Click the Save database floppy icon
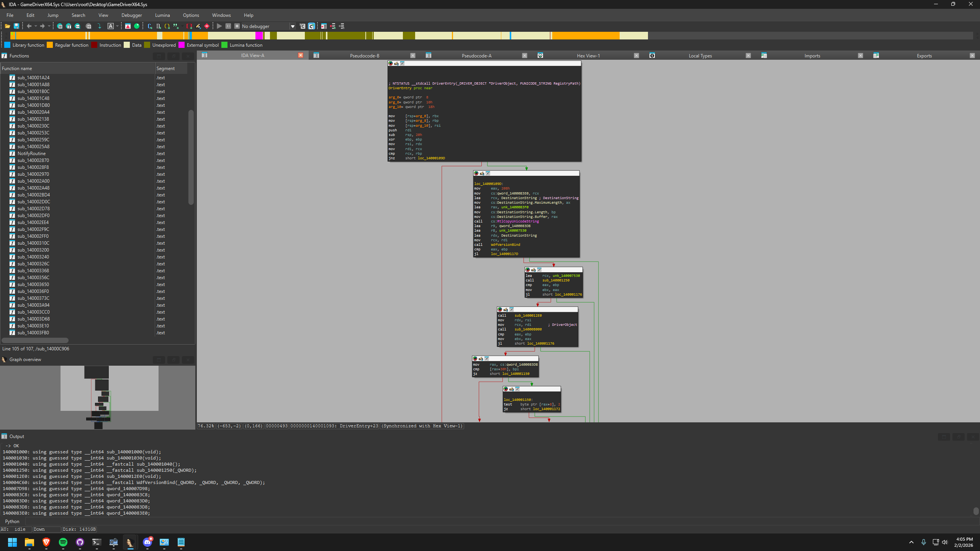The height and width of the screenshot is (551, 980). [16, 26]
